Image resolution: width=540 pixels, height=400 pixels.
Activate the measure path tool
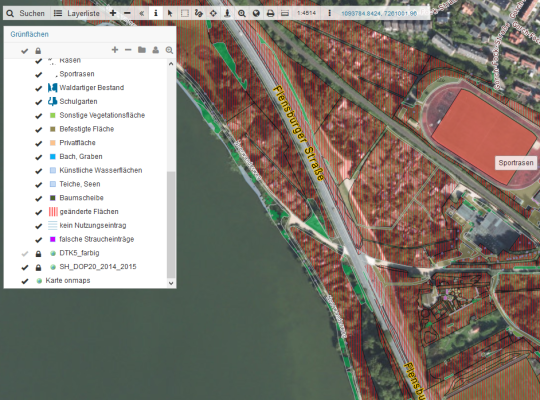tap(199, 13)
